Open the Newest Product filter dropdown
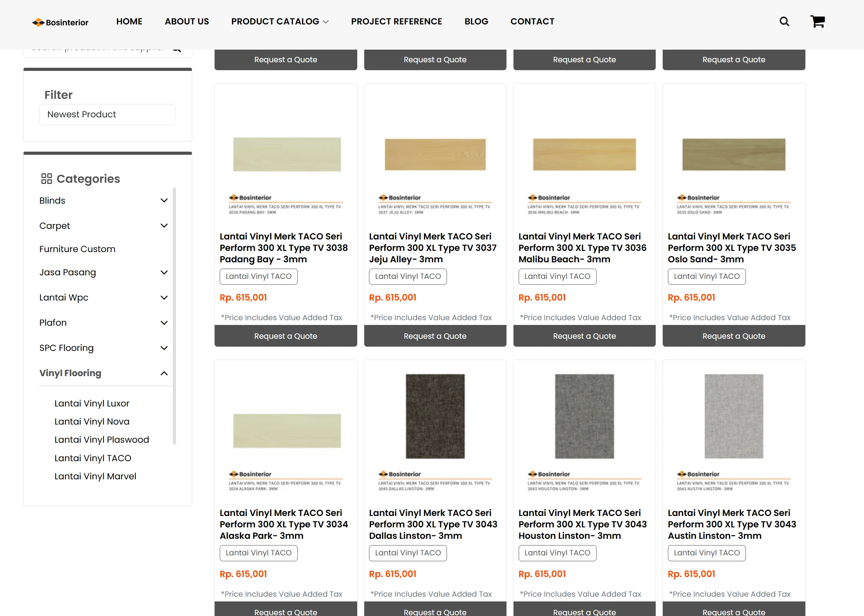The width and height of the screenshot is (864, 616). tap(108, 115)
